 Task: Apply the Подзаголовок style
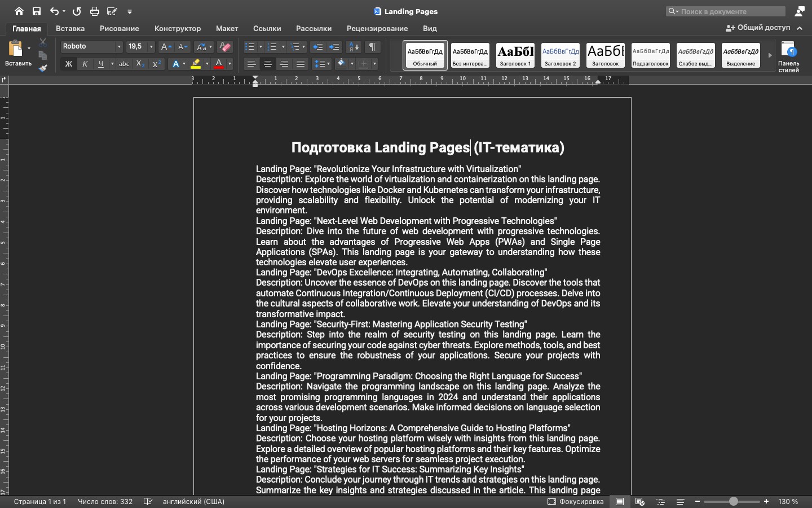pyautogui.click(x=651, y=55)
